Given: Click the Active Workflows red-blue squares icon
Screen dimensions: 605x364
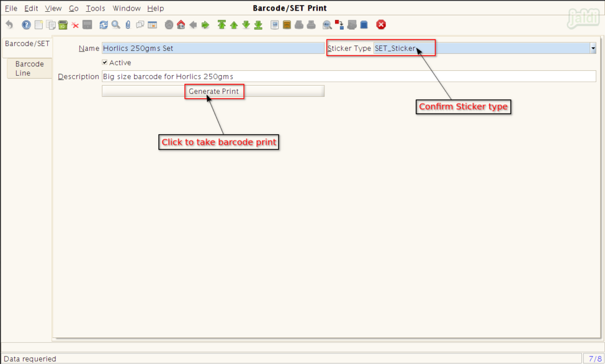Looking at the screenshot, I should [339, 25].
